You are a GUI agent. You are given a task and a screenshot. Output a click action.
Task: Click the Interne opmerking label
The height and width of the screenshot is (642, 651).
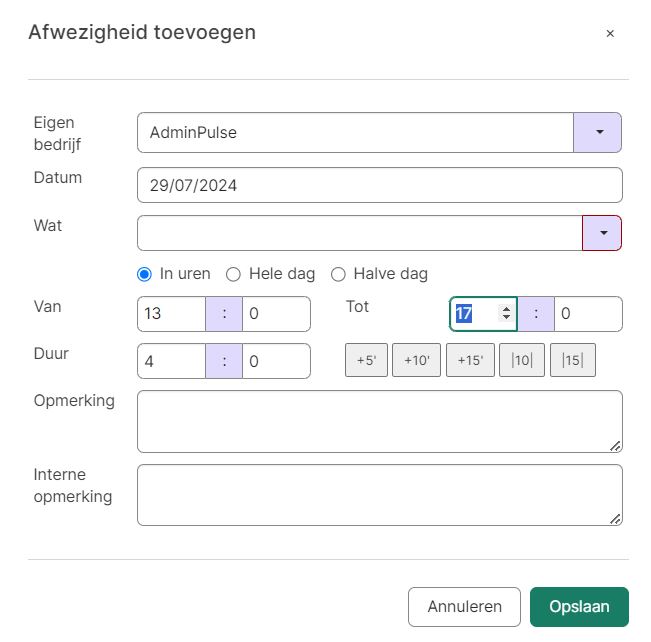coord(73,486)
